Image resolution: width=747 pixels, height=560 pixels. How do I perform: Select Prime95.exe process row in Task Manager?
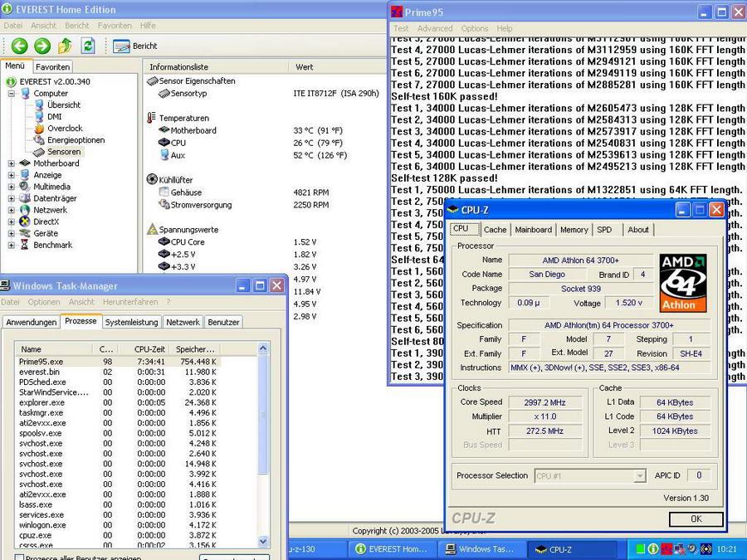40,362
